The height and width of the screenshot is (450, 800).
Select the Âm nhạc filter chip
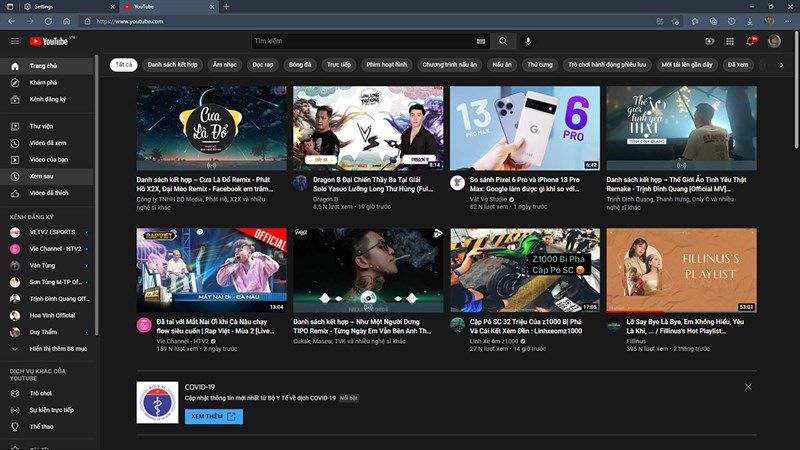coord(224,65)
